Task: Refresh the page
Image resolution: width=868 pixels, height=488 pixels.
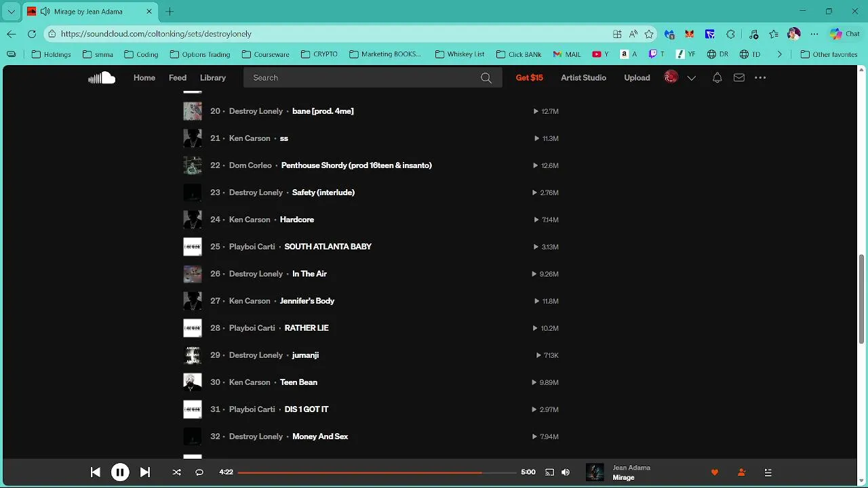Action: point(31,34)
